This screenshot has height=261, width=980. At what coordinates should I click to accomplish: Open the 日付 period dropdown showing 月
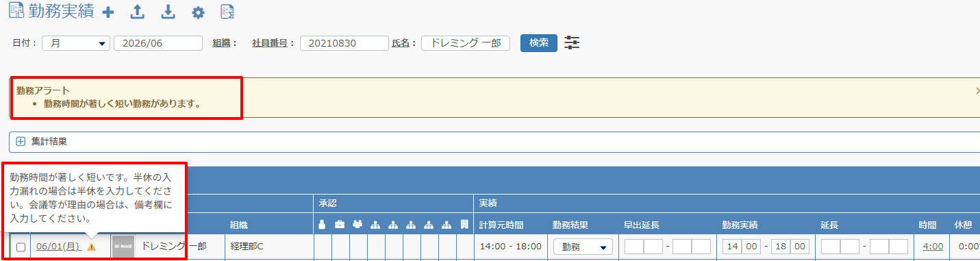click(x=76, y=43)
